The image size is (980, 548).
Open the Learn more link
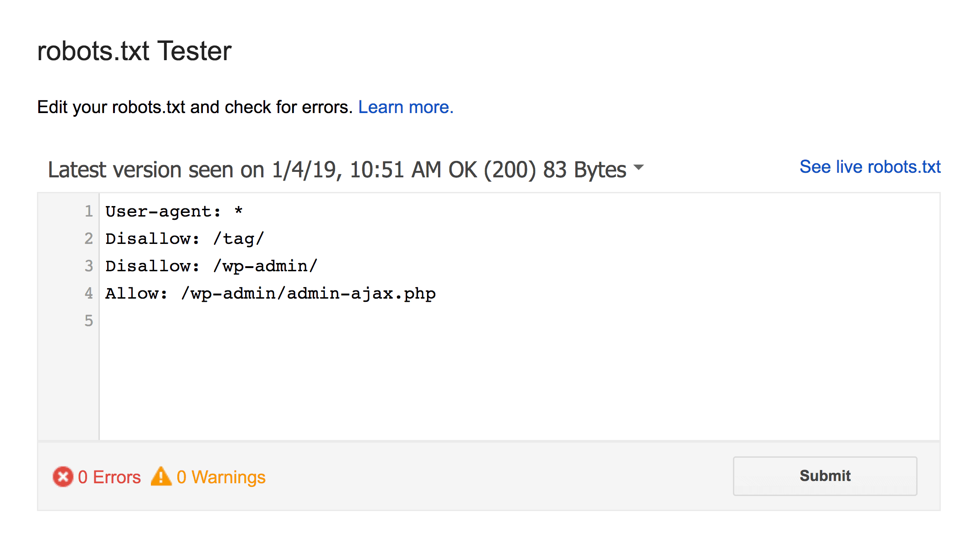coord(405,107)
